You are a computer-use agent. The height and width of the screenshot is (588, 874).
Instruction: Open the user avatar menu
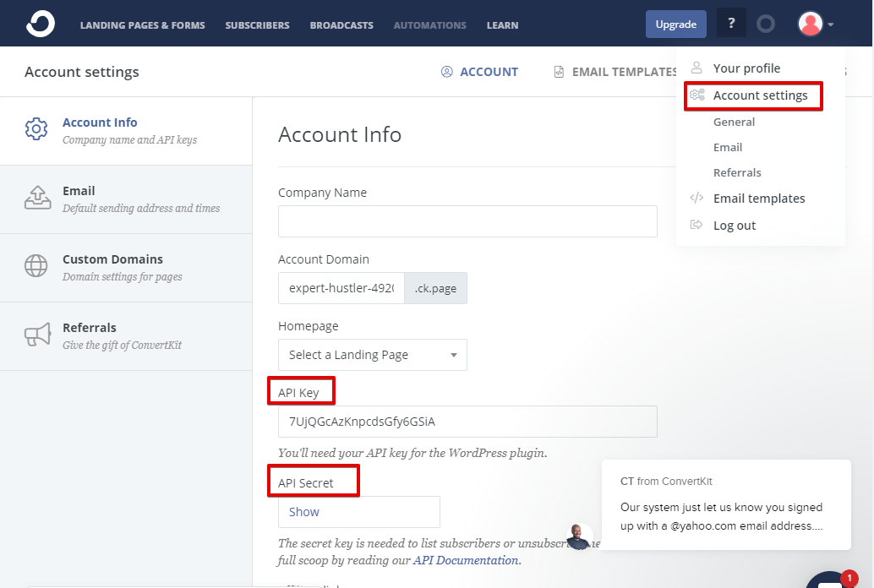tap(810, 24)
